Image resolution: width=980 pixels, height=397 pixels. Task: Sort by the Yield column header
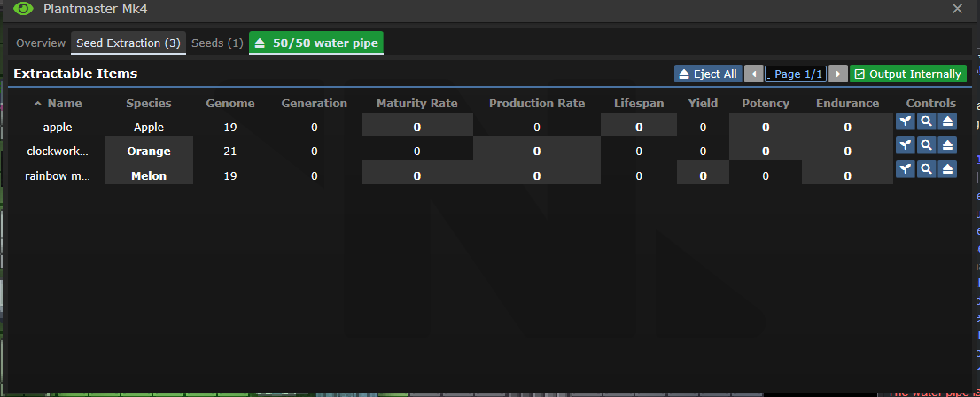(704, 103)
